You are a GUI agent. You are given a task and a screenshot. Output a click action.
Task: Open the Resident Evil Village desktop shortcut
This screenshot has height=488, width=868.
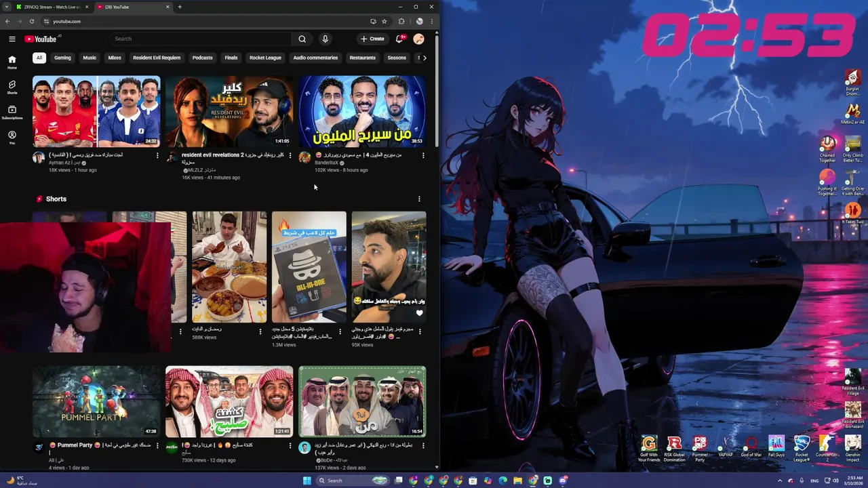point(852,382)
